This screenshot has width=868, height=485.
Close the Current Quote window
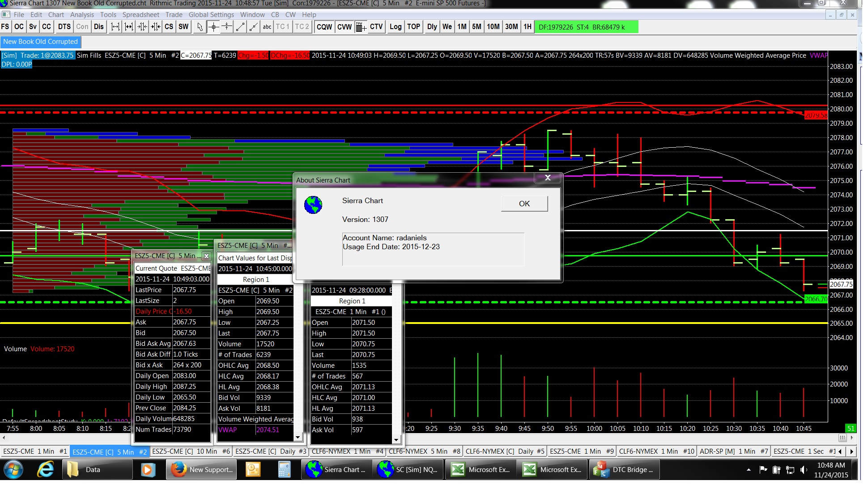pos(206,256)
